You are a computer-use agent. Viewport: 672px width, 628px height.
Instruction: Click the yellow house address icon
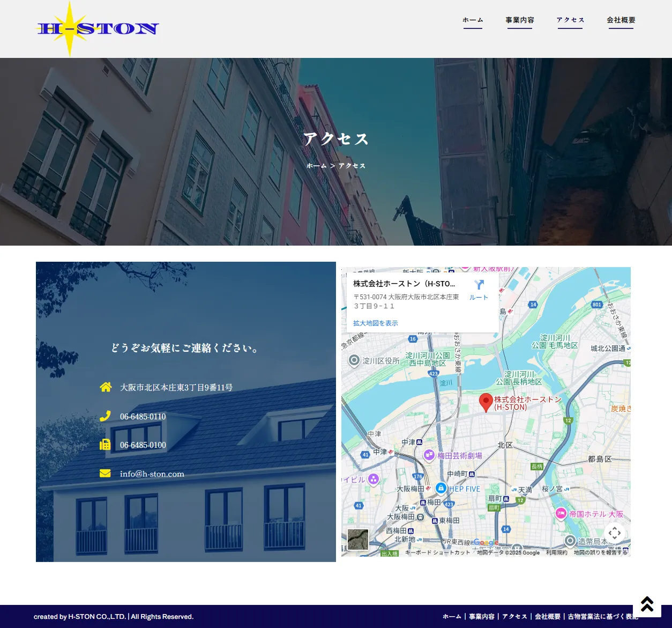(106, 387)
